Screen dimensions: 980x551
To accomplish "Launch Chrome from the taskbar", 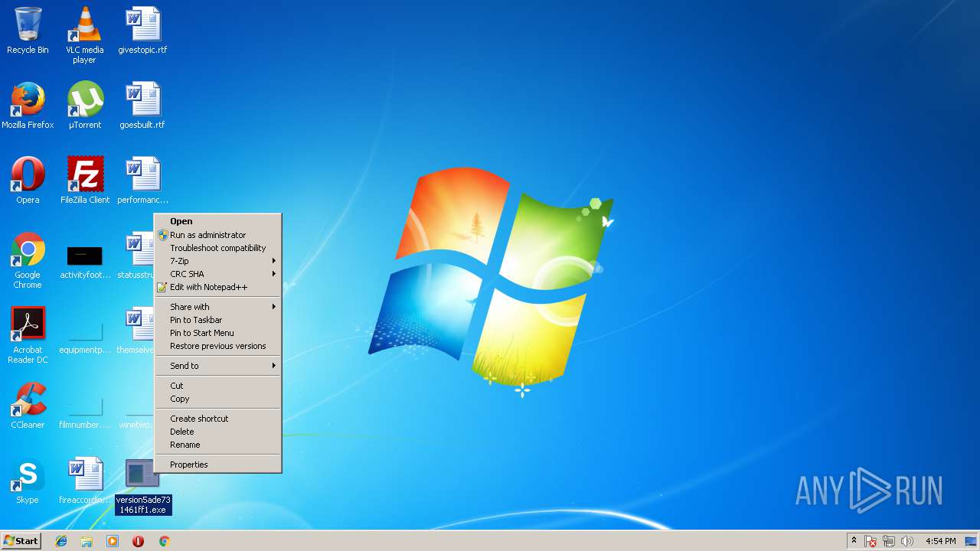I will pos(164,541).
